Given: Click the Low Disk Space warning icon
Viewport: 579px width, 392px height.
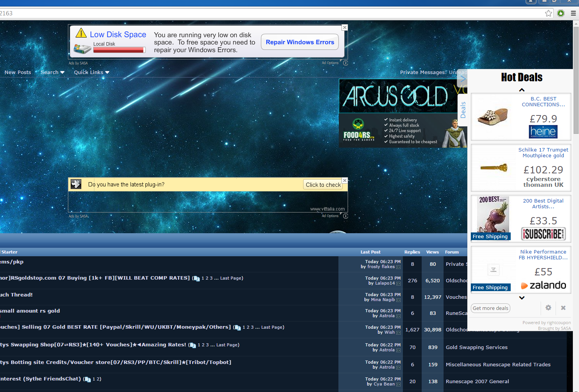Looking at the screenshot, I should (x=81, y=33).
